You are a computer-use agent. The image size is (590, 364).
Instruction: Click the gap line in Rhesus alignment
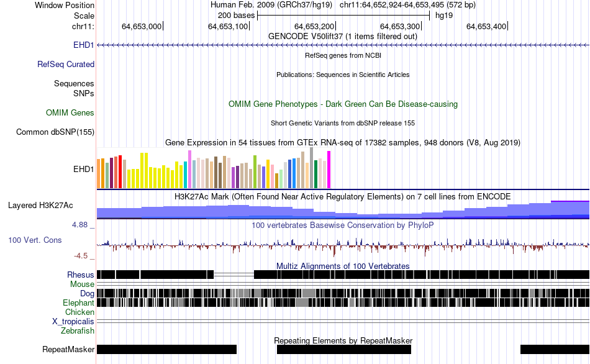(x=234, y=275)
